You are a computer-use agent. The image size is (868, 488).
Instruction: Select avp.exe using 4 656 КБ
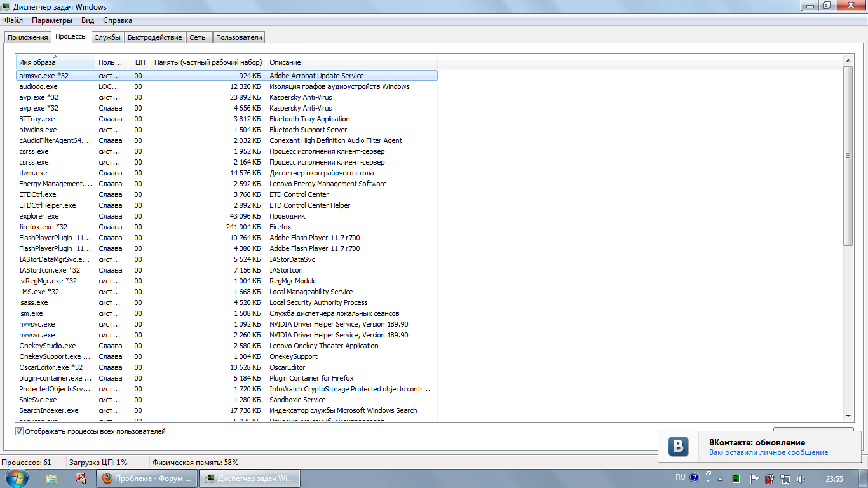tap(226, 108)
